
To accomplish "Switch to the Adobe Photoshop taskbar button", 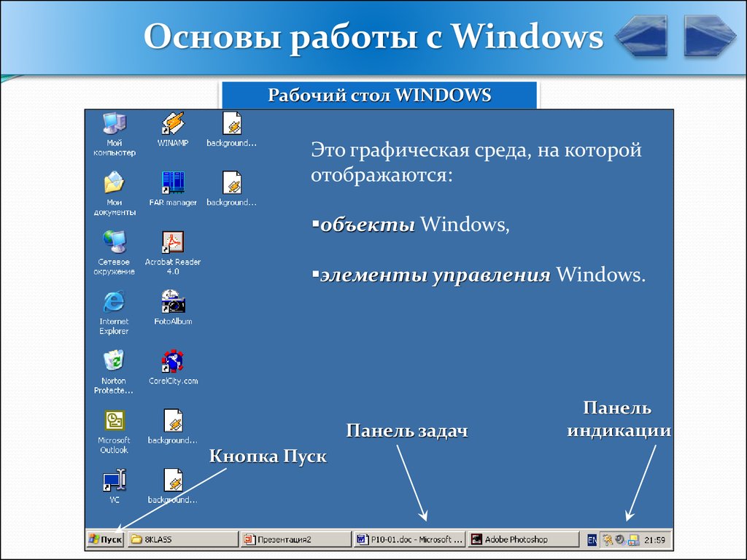I will pyautogui.click(x=522, y=539).
